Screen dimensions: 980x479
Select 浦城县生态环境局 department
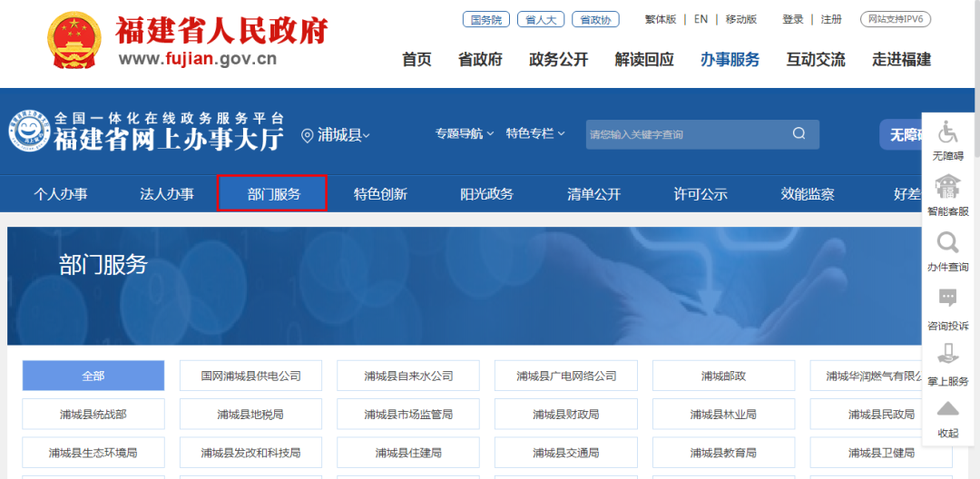click(x=93, y=453)
